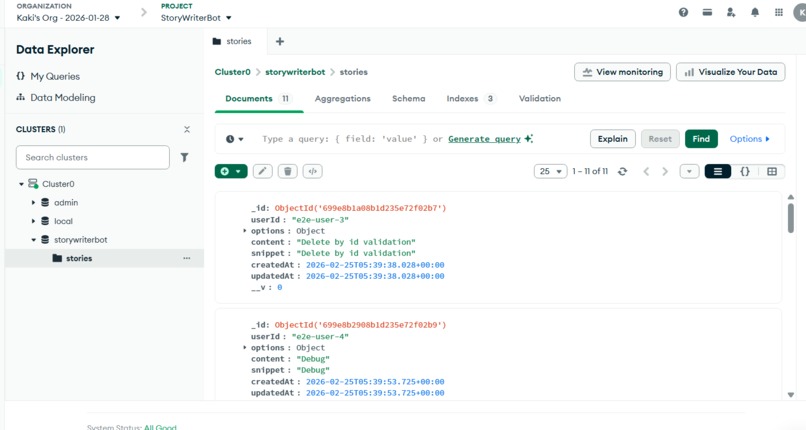Open the billing card icon in header

707,12
